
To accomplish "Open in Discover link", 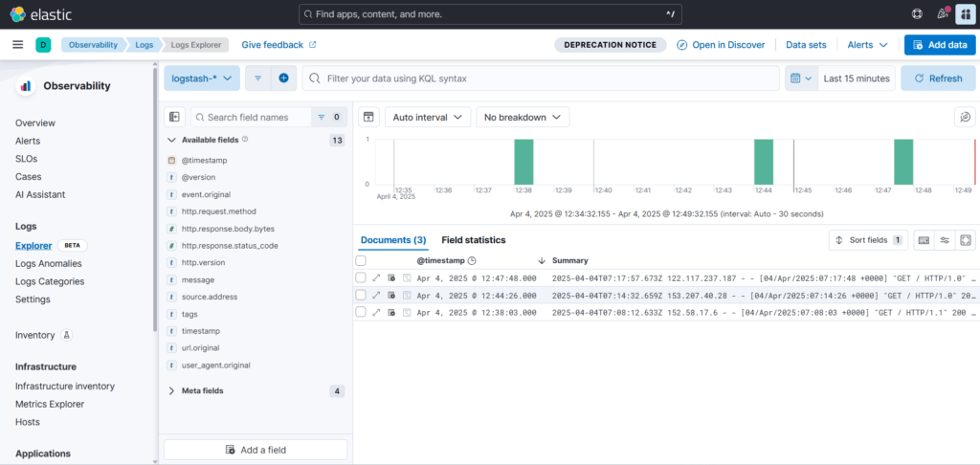I will coord(721,45).
